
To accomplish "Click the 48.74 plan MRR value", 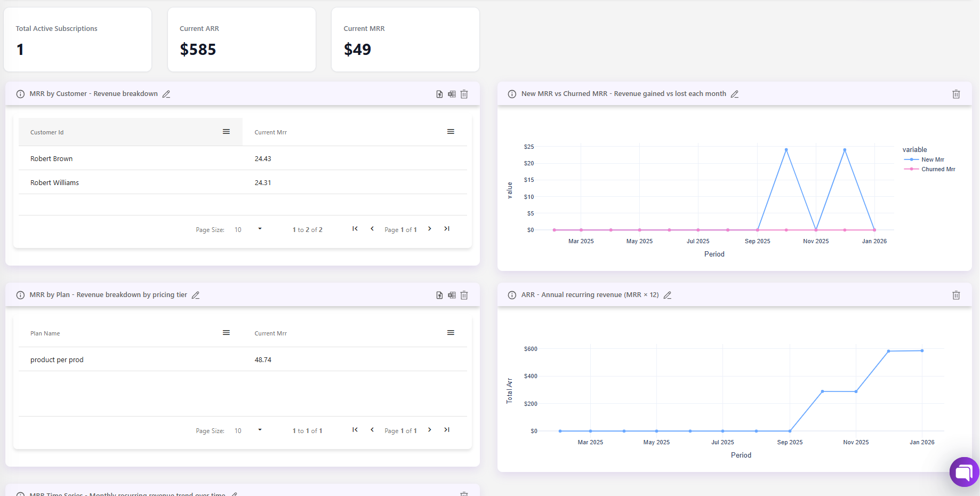I will coord(263,360).
